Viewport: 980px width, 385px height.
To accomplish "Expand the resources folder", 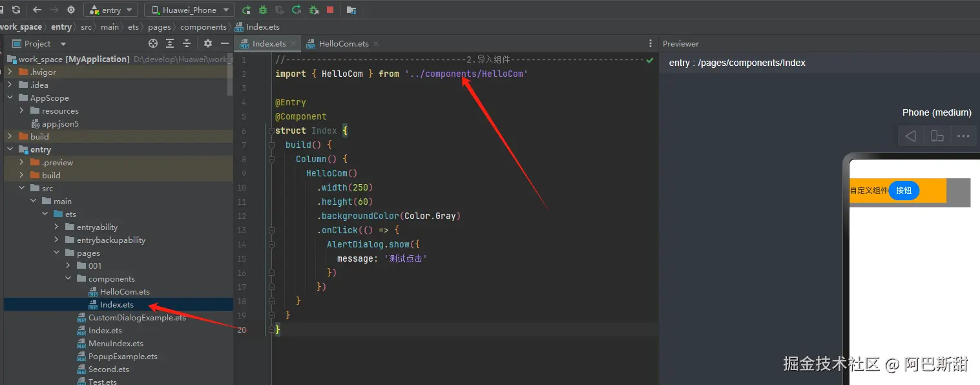I will (21, 110).
